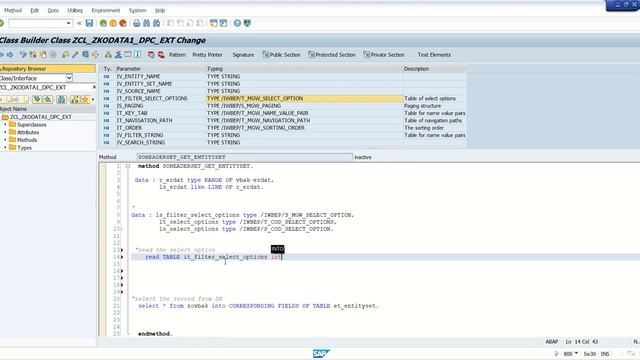
Task: Collapse the method code block at line 1
Action: click(128, 166)
